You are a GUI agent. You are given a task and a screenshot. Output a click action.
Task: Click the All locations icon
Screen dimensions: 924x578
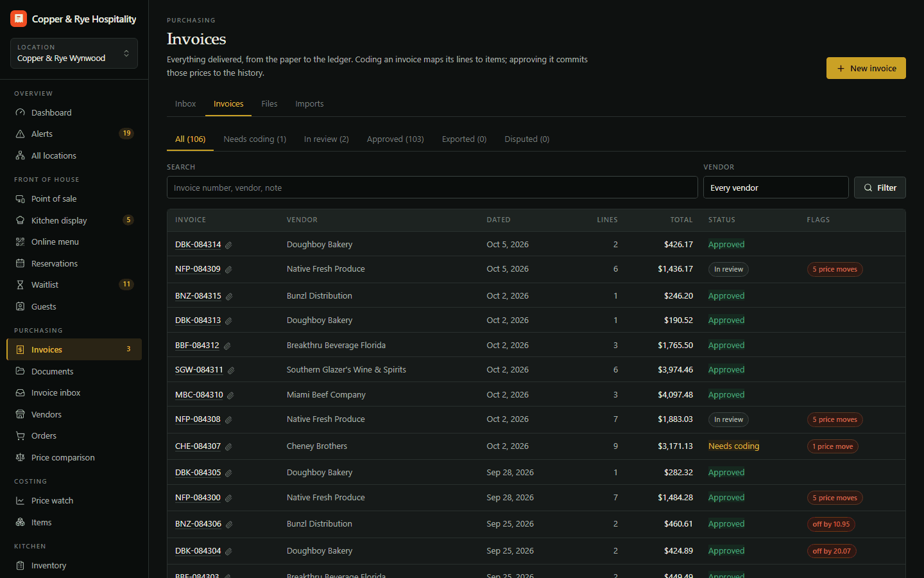coord(20,155)
